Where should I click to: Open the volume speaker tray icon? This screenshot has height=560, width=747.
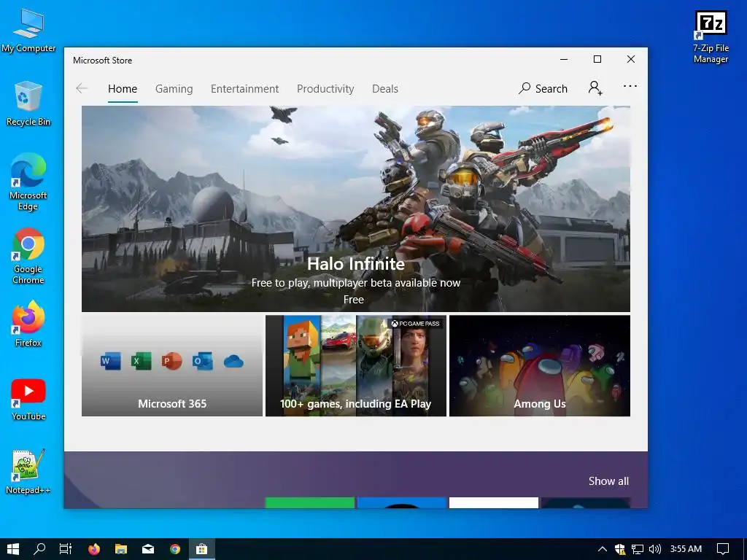point(655,549)
